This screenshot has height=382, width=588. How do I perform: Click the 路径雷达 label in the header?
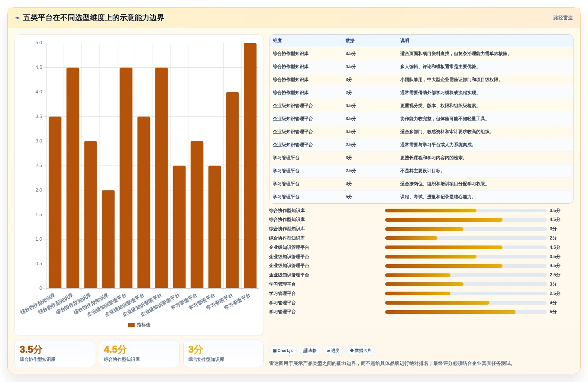tap(563, 18)
